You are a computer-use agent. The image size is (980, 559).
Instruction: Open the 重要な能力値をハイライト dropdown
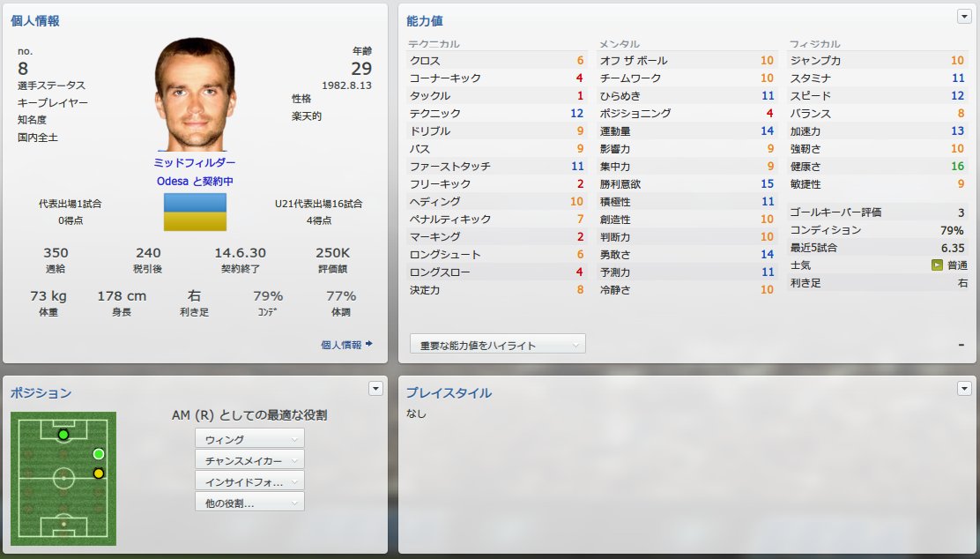tap(498, 345)
